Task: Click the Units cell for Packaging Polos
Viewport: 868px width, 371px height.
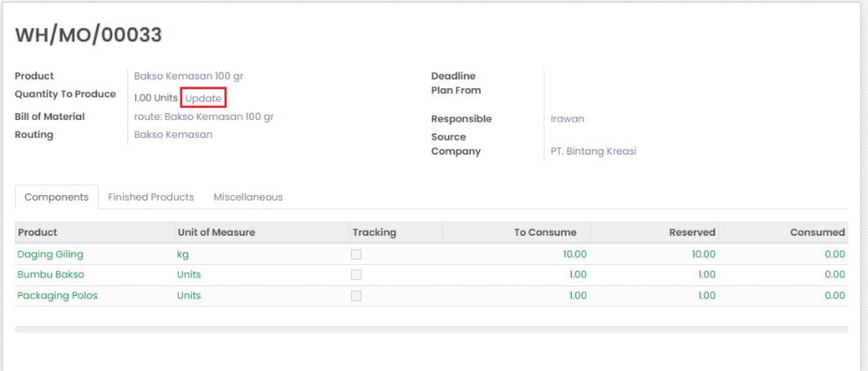Action: [189, 296]
